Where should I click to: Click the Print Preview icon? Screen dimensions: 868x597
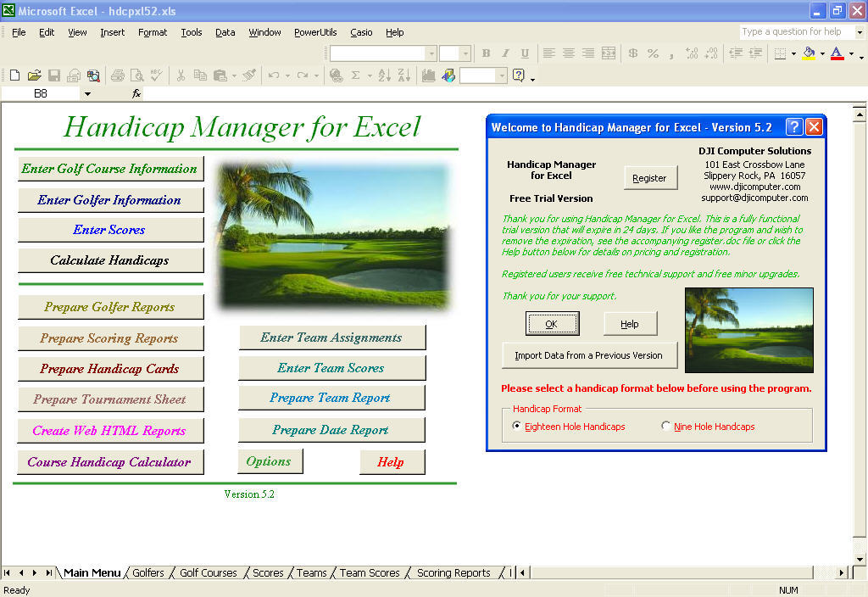136,75
